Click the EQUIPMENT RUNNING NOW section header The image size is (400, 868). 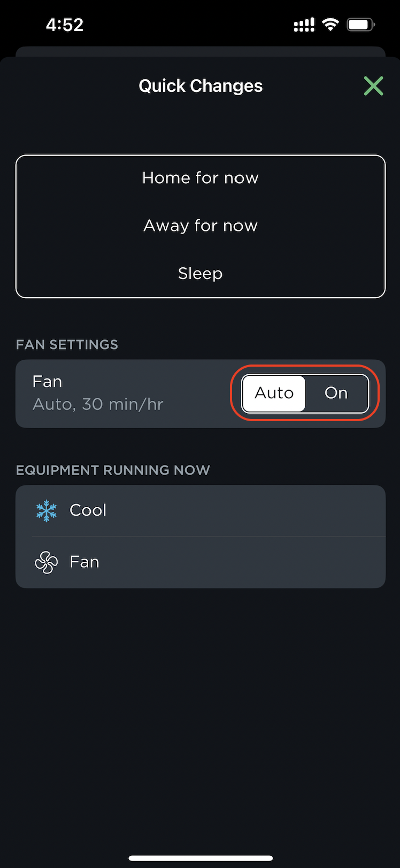[x=113, y=470]
